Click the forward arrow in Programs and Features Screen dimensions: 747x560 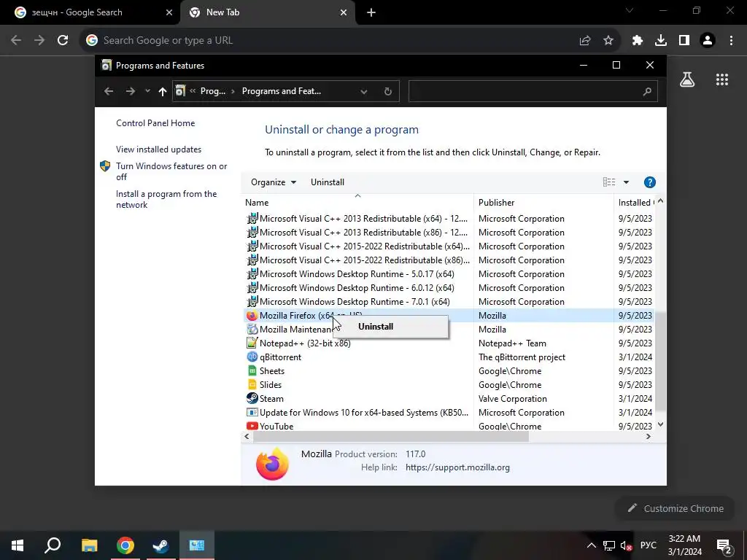pyautogui.click(x=130, y=91)
